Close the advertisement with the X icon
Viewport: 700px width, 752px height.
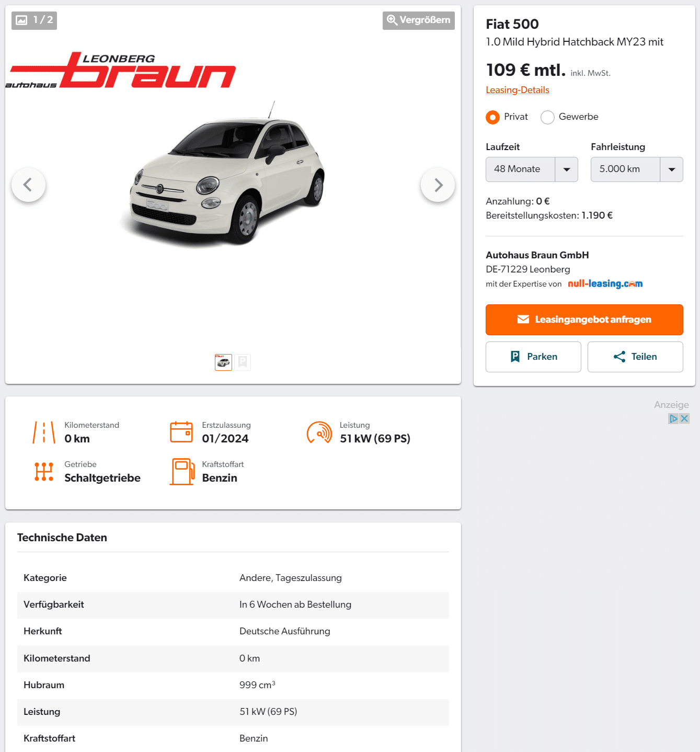(x=684, y=418)
